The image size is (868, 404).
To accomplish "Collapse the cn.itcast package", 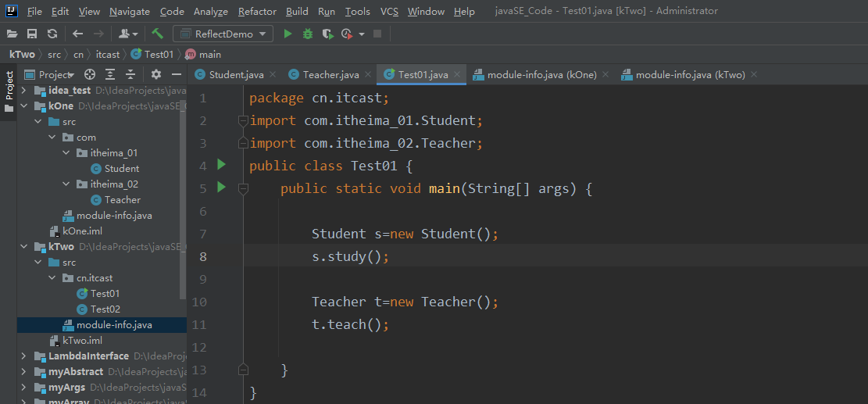I will (x=52, y=278).
